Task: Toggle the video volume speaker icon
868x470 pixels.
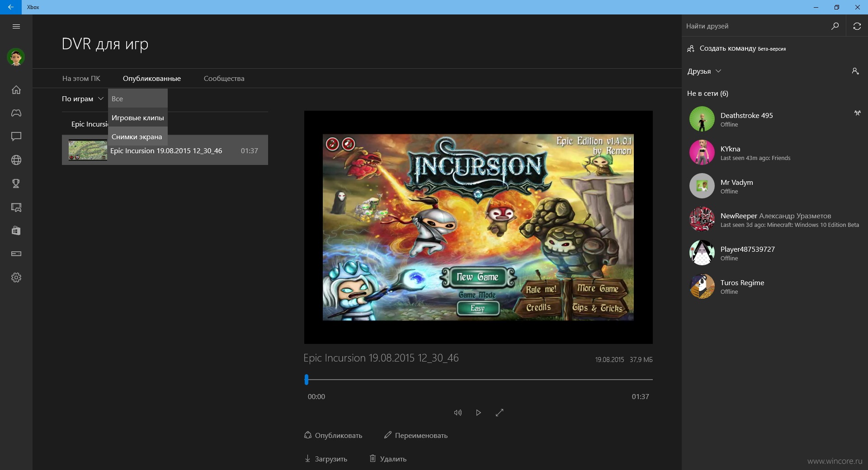Action: coord(458,413)
